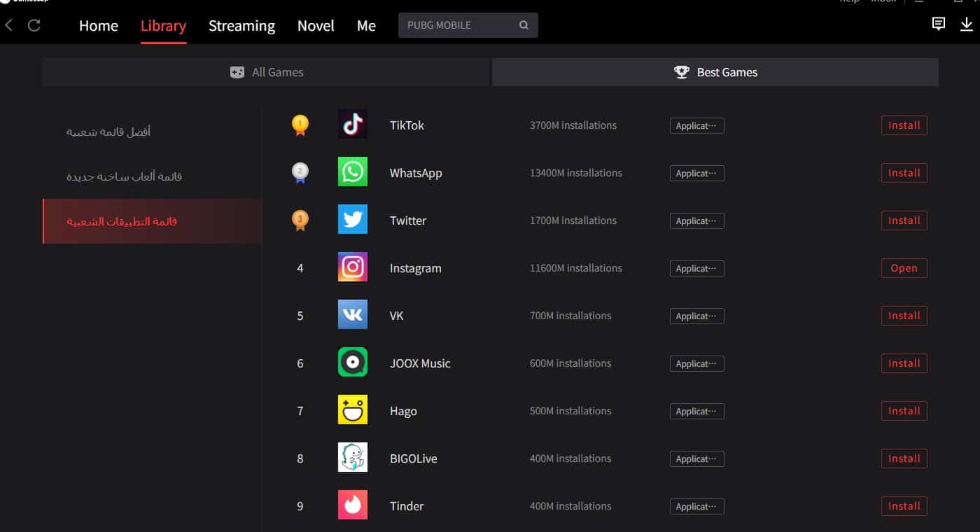
Task: Open the installed Instagram app
Action: click(x=904, y=268)
